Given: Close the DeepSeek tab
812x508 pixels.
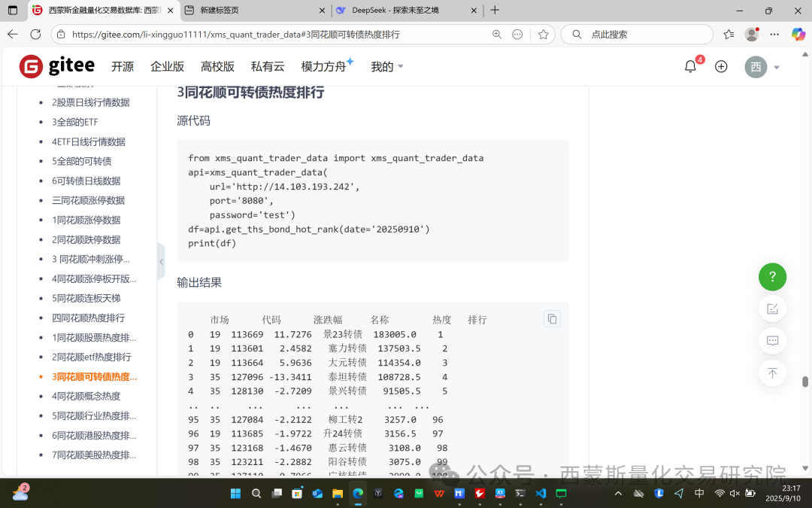Looking at the screenshot, I should point(474,11).
